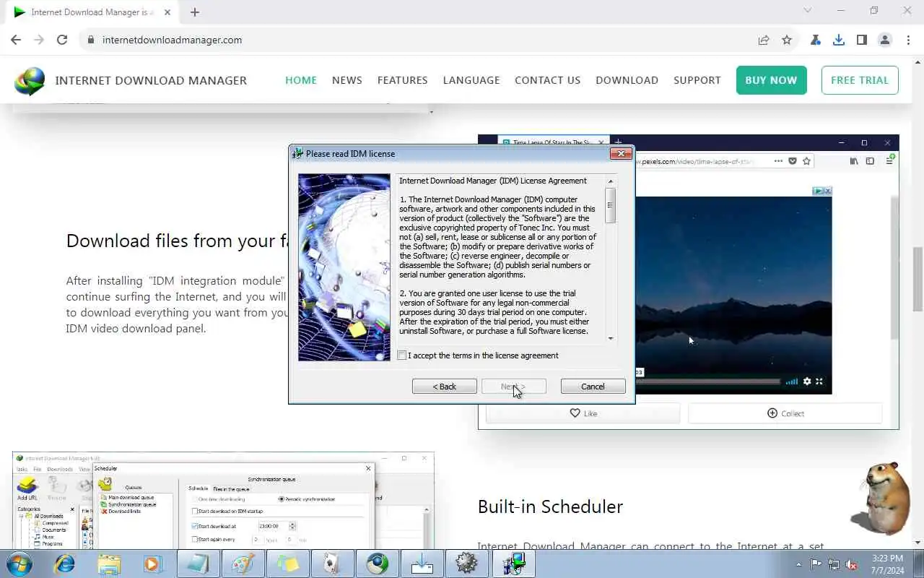Click the INTERNET DOWNLOAD MANAGER site title
This screenshot has width=924, height=578.
coord(151,80)
